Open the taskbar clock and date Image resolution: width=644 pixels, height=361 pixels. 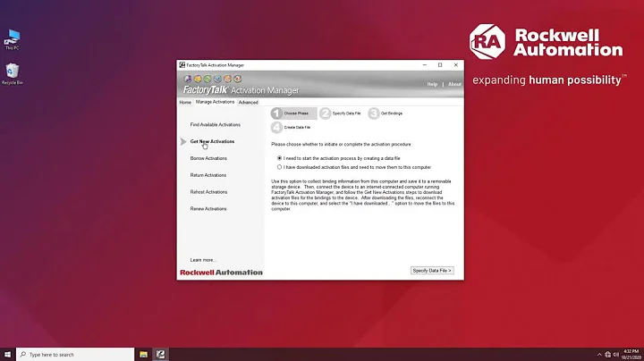tap(631, 355)
